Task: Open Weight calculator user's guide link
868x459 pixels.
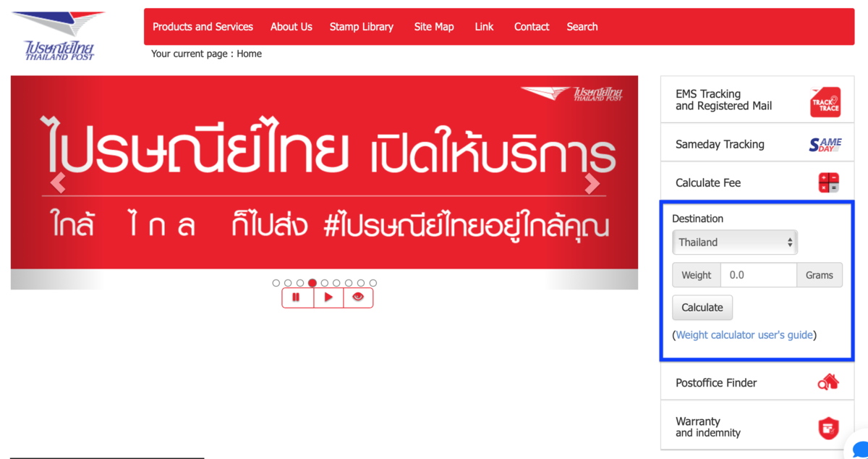Action: click(x=744, y=335)
